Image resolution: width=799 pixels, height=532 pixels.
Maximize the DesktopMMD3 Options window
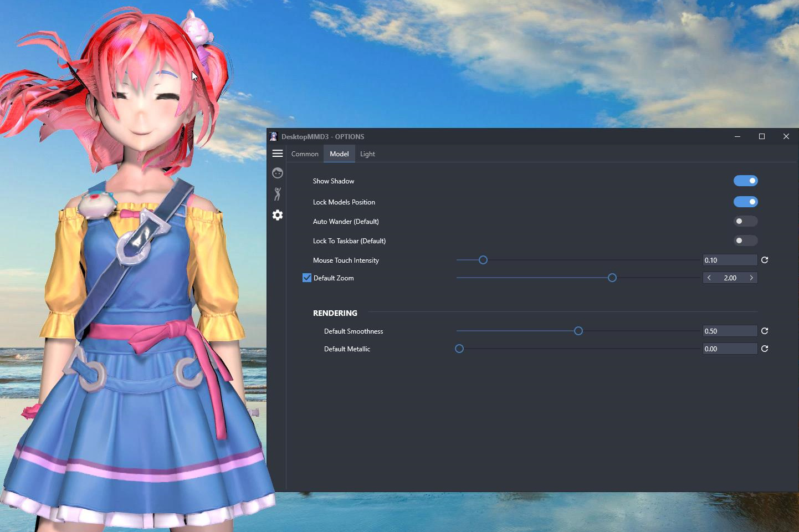coord(762,136)
